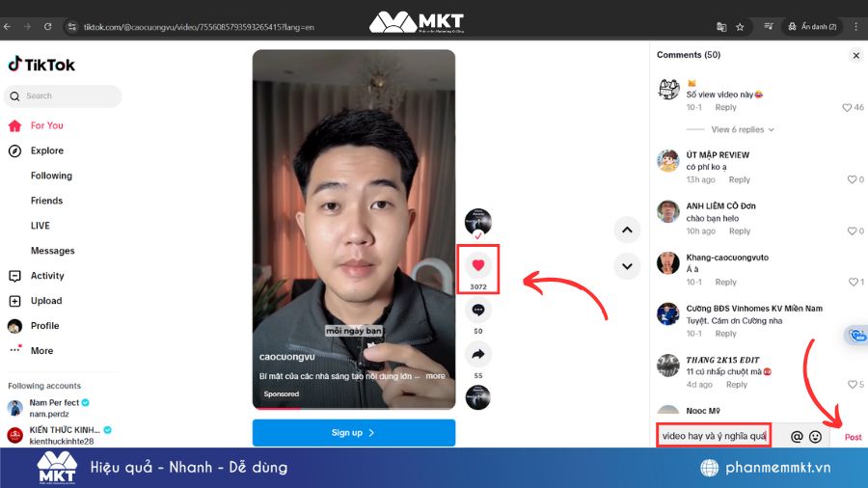This screenshot has height=488, width=868.
Task: Close the Comments panel
Action: click(x=855, y=56)
